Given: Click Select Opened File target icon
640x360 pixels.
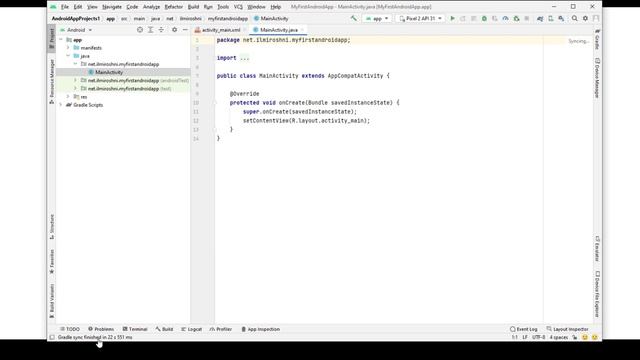Looking at the screenshot, I should pyautogui.click(x=140, y=30).
